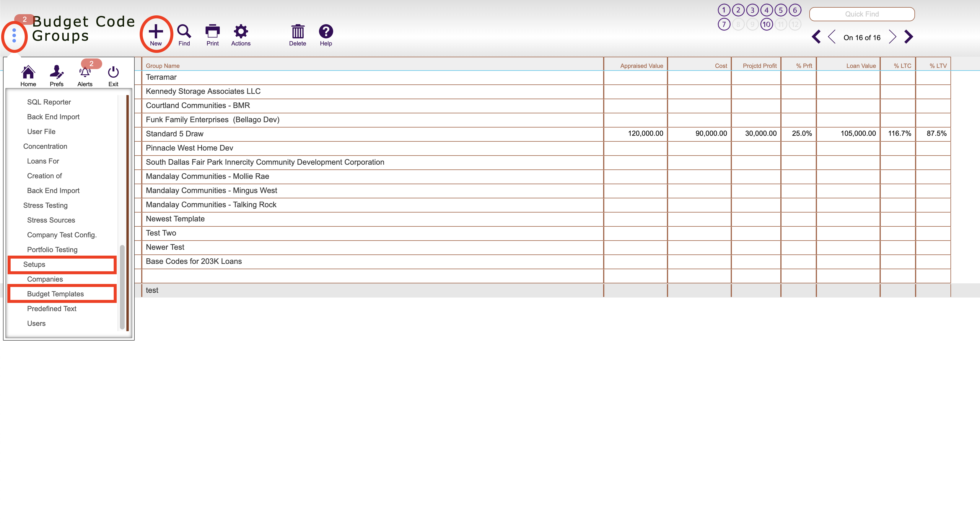Open the Find magnifier tool
Screen dimensions: 980x526
[184, 35]
